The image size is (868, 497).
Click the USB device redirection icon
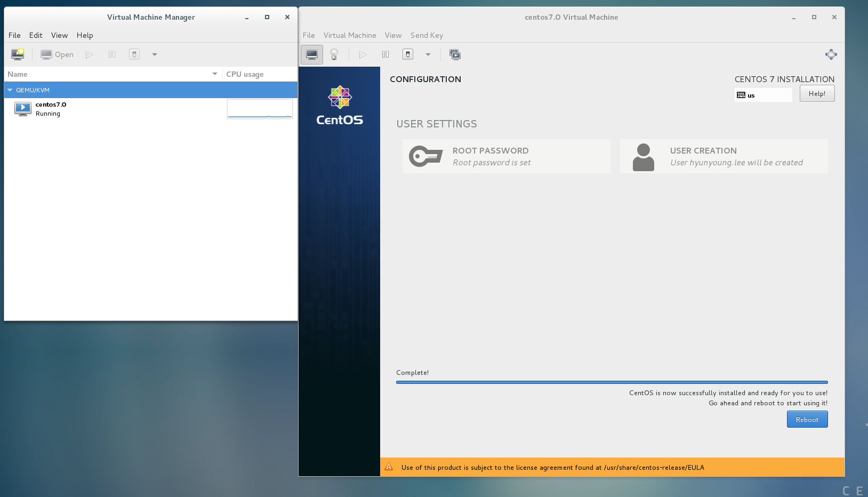pyautogui.click(x=455, y=54)
